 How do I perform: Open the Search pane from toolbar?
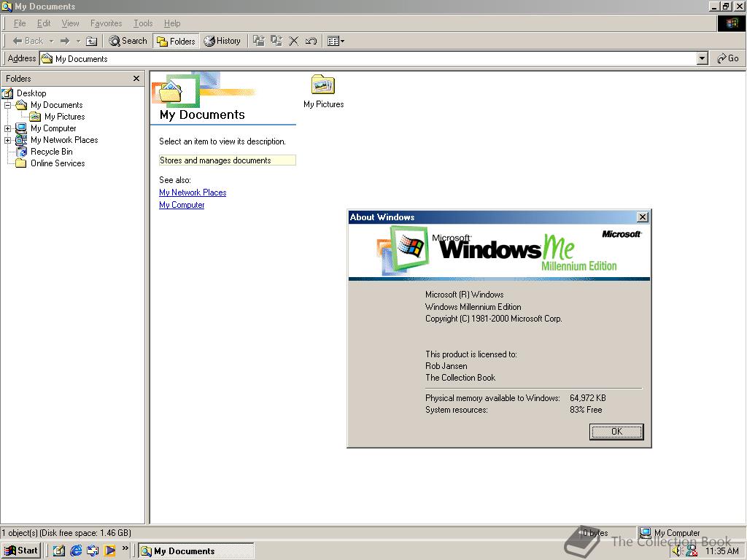(128, 41)
